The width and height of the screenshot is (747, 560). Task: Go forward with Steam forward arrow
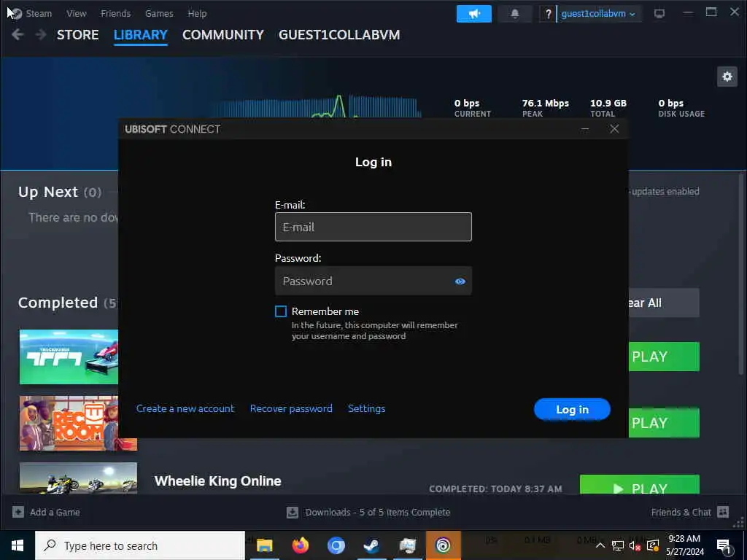click(41, 35)
